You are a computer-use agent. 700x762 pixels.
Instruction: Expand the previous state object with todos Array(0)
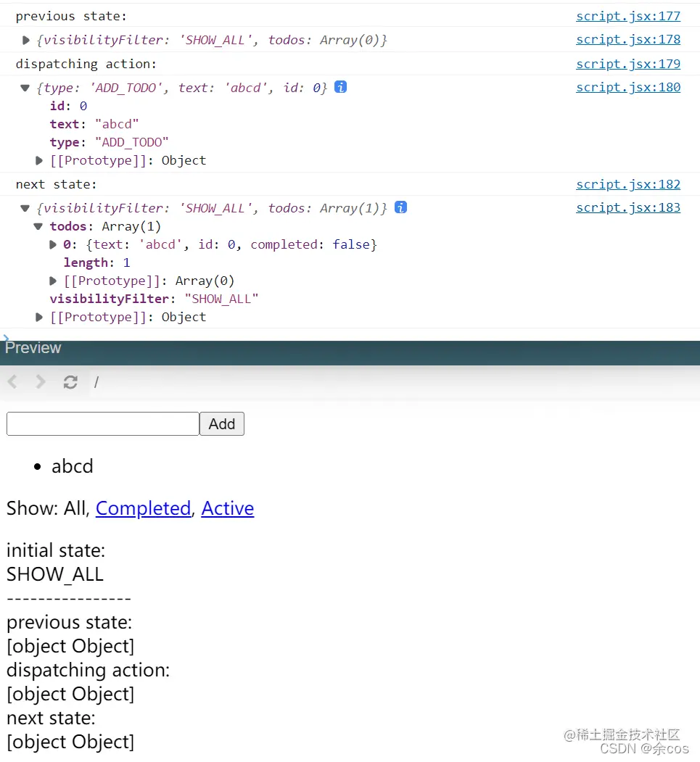(x=26, y=40)
